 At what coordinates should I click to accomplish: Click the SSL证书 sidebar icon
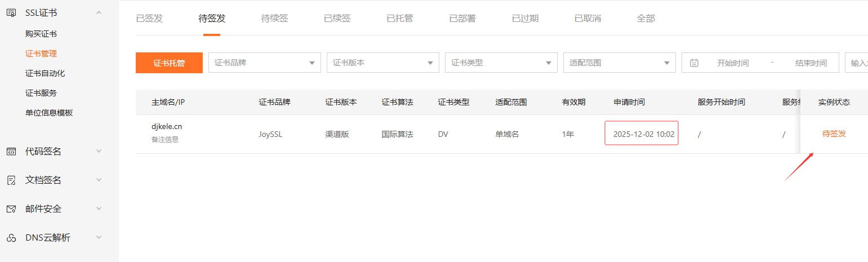(x=11, y=12)
